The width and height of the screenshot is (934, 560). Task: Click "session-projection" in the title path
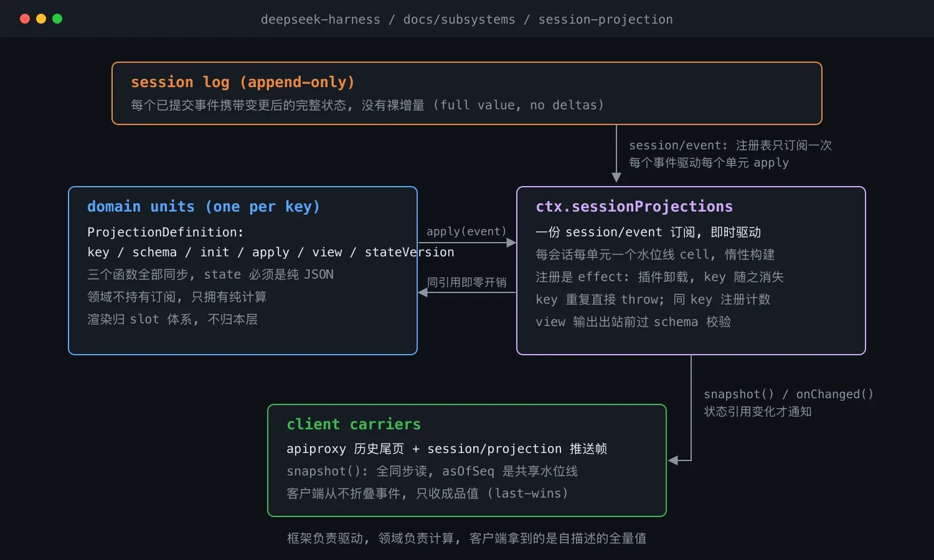(605, 19)
